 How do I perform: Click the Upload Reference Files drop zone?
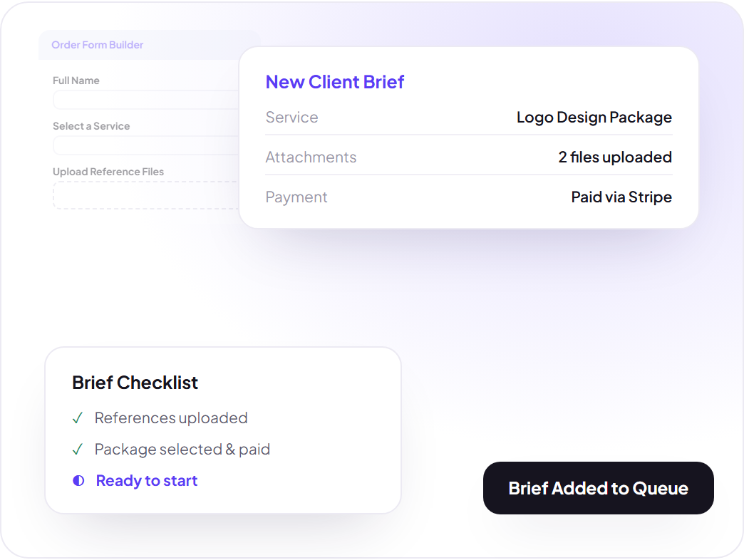(146, 195)
